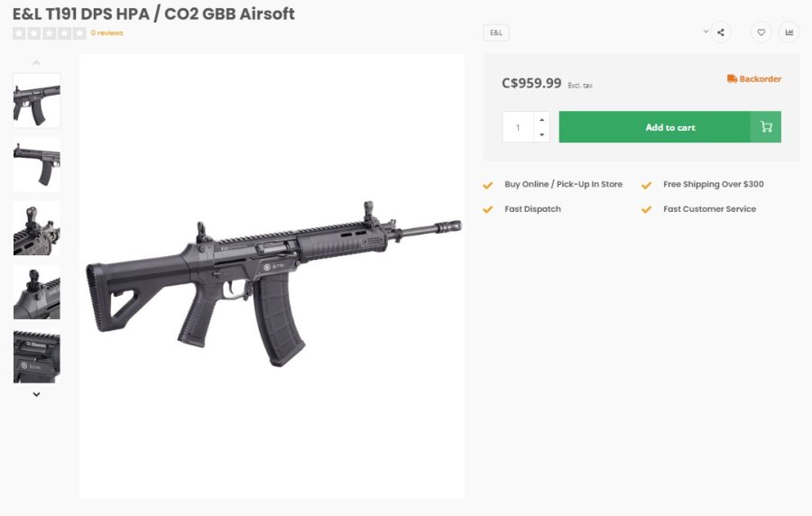Select the third thumbnail with rear sight
Screen dimensions: 812x516
(37, 228)
